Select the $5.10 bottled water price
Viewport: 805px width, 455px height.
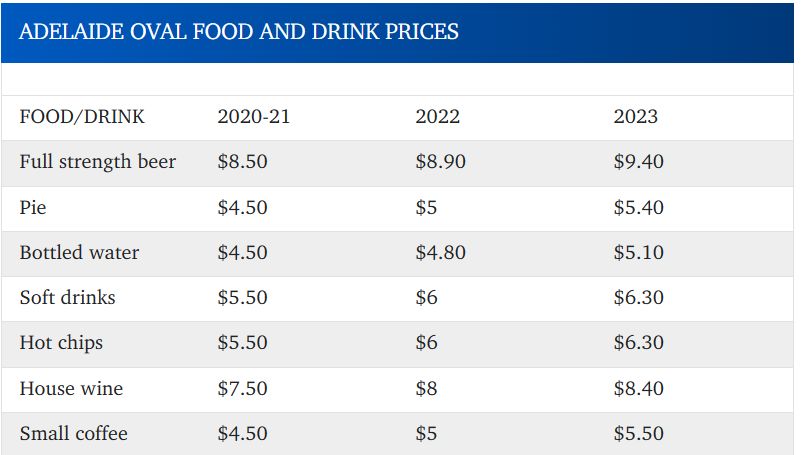tap(639, 253)
